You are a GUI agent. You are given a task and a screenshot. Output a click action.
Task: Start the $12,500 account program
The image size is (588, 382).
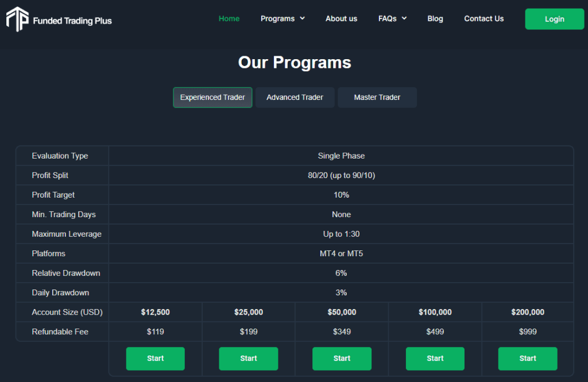point(155,358)
